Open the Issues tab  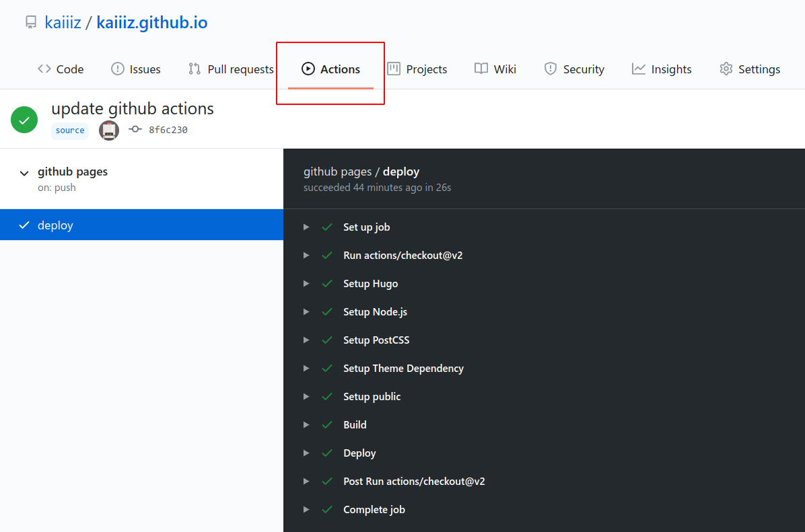135,69
